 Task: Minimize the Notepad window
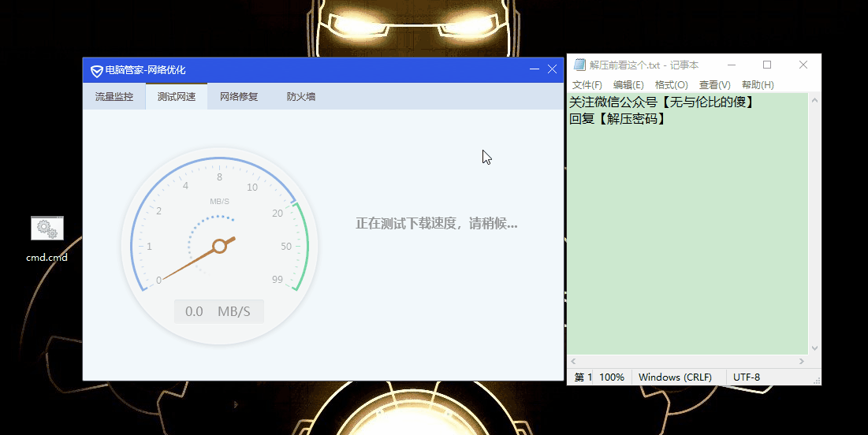coord(732,65)
